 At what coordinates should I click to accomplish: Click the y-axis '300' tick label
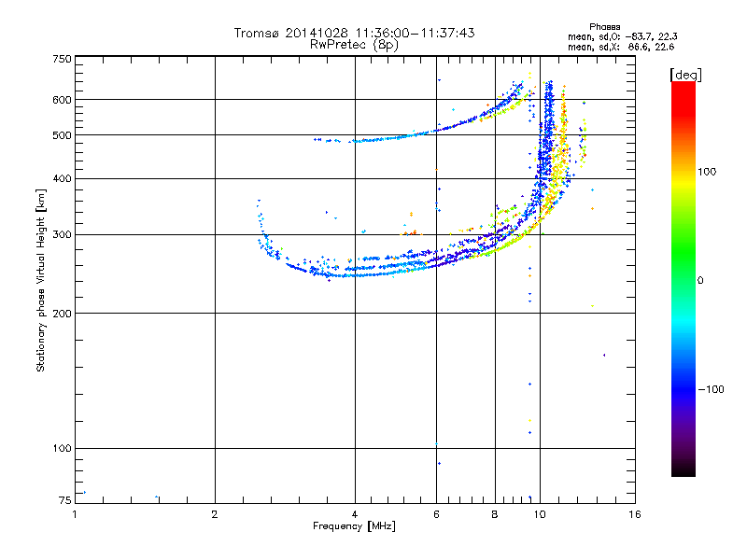(x=63, y=234)
